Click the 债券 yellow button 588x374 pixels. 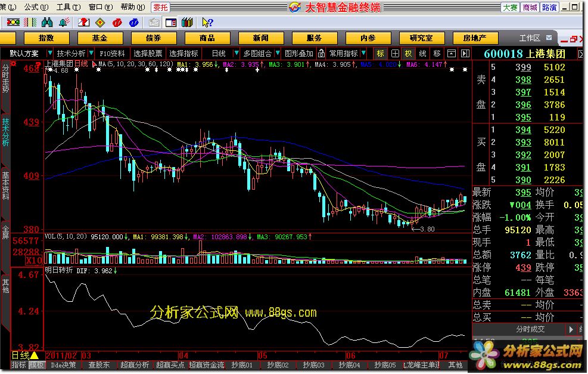click(x=154, y=38)
